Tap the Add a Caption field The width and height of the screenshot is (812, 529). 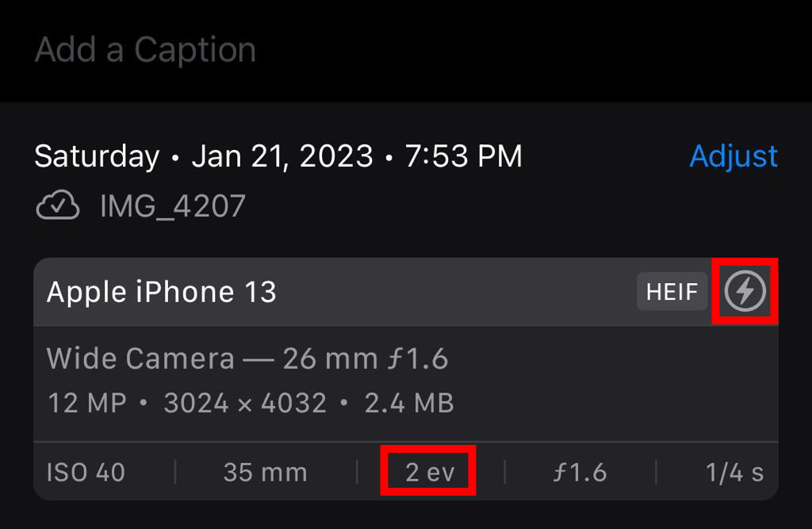pos(146,50)
